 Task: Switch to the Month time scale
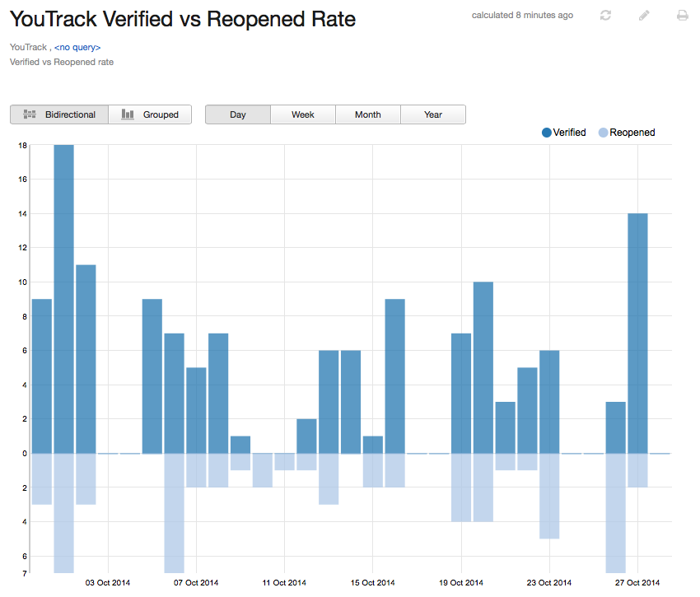coord(367,114)
